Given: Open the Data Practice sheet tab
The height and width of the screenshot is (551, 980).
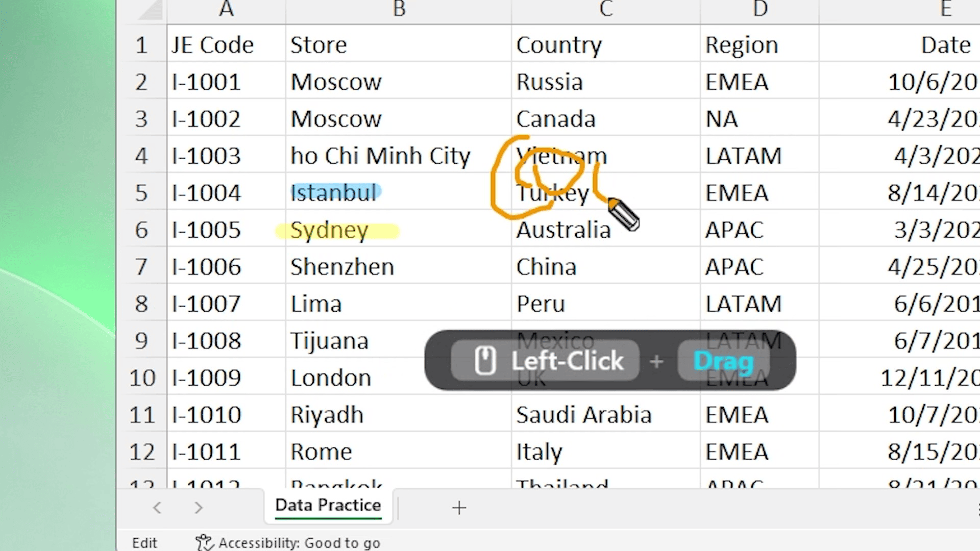Looking at the screenshot, I should tap(328, 506).
